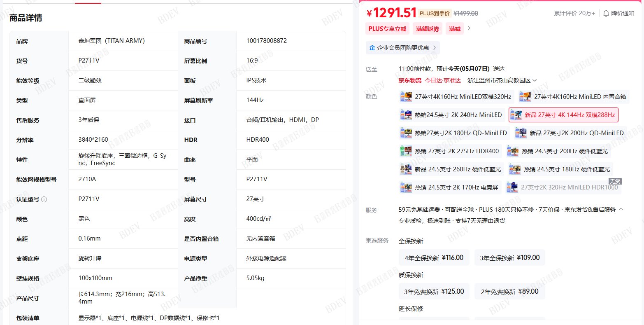The image size is (644, 325).
Task: Click the 商品详情 heading
Action: 26,18
